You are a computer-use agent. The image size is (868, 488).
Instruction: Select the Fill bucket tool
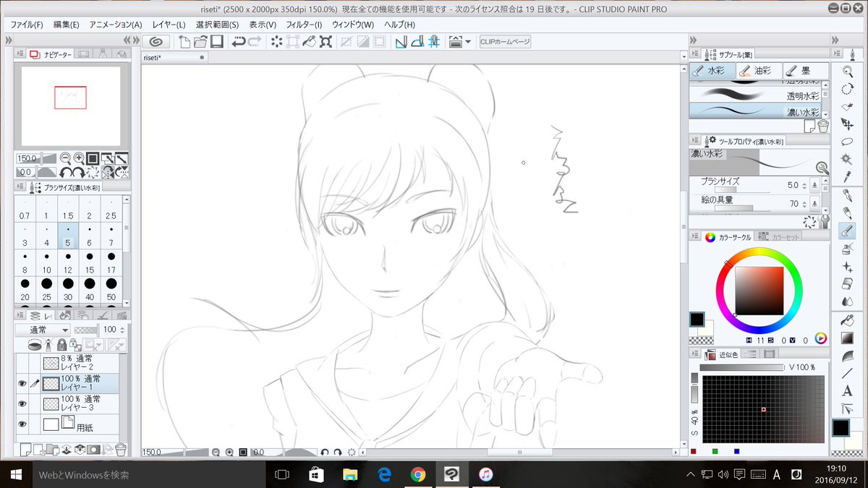click(x=847, y=321)
